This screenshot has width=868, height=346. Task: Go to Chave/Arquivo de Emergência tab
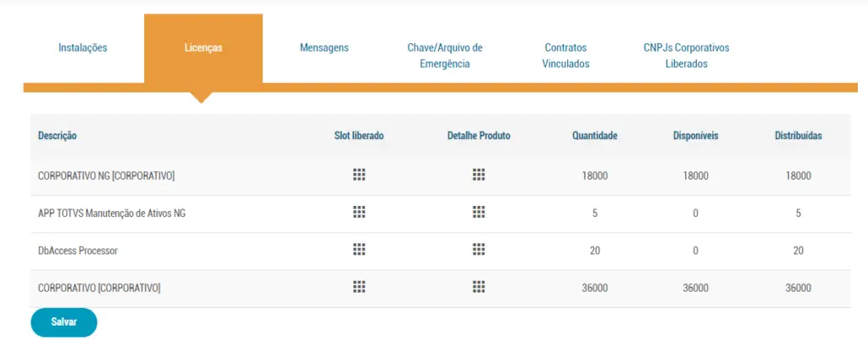[x=444, y=56]
